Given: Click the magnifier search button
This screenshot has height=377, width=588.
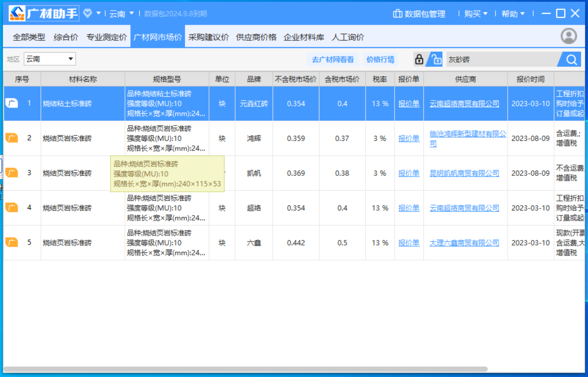Looking at the screenshot, I should click(571, 60).
